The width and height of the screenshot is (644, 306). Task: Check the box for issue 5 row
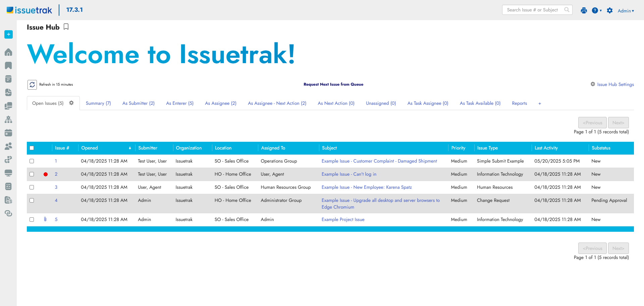tap(32, 220)
